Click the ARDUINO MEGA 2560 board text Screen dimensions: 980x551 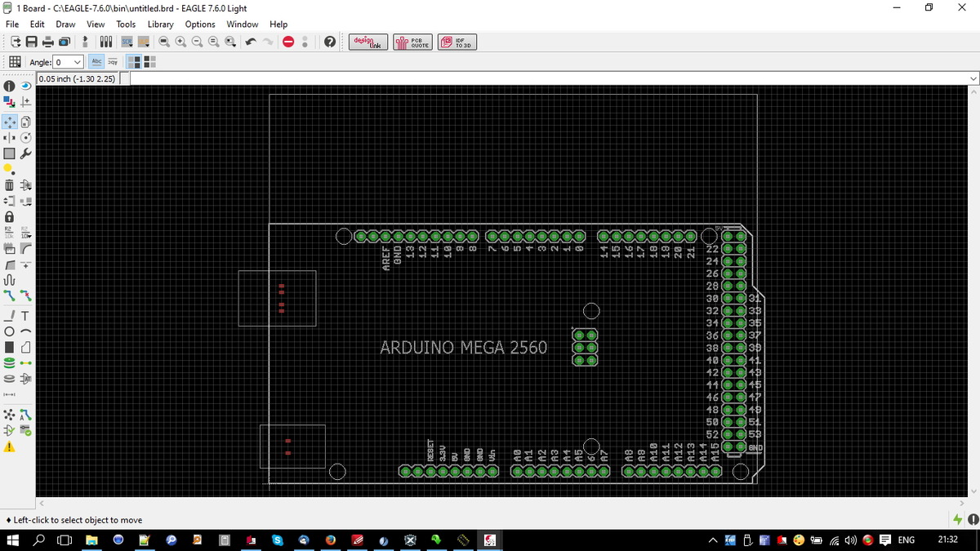coord(463,347)
